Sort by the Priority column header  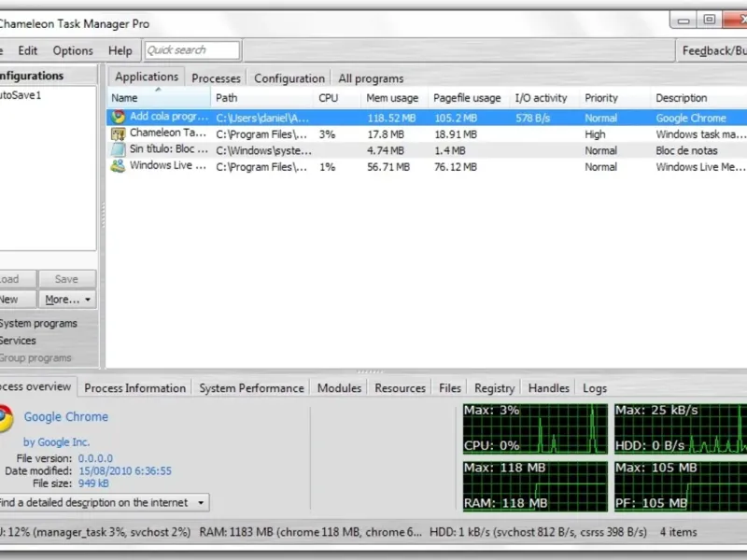coord(614,98)
